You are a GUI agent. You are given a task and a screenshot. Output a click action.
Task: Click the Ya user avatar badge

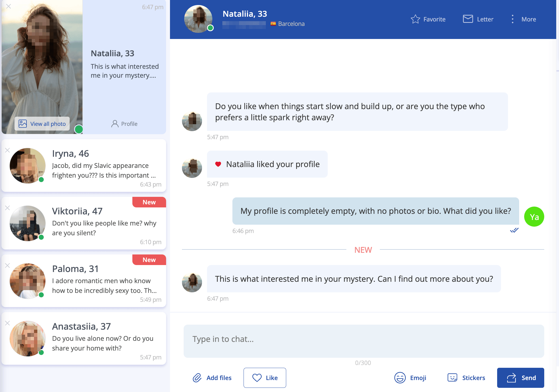click(534, 217)
